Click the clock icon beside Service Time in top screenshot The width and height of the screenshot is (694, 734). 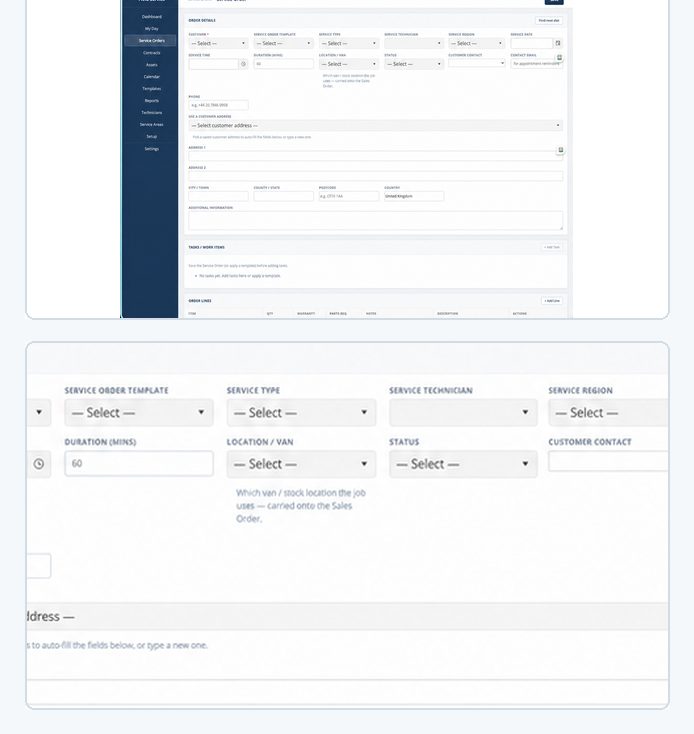(x=243, y=64)
